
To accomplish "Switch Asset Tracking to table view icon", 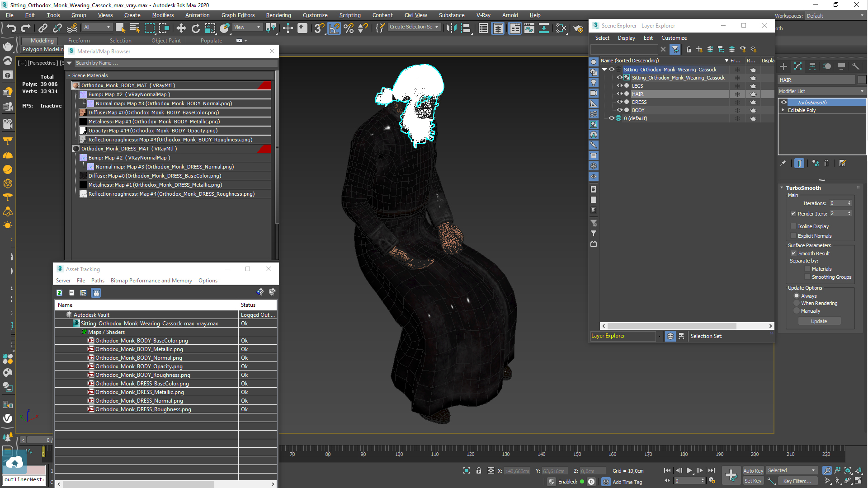I will [x=96, y=293].
